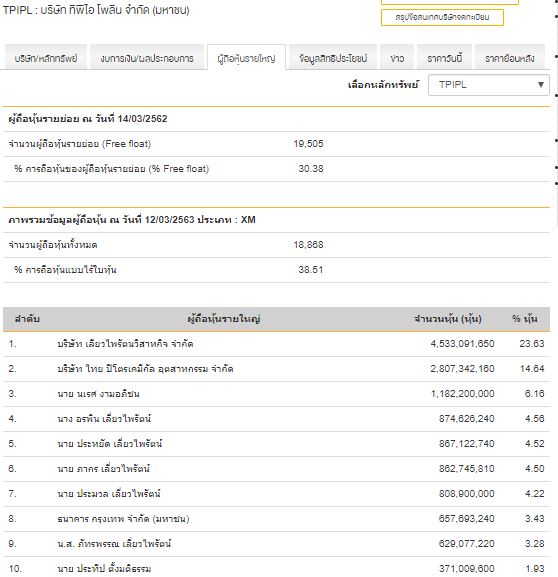Image resolution: width=558 pixels, height=577 pixels.
Task: Click the จำนวนผู้ถือหุ้นรายย่อย (Free float) label
Action: [80, 144]
